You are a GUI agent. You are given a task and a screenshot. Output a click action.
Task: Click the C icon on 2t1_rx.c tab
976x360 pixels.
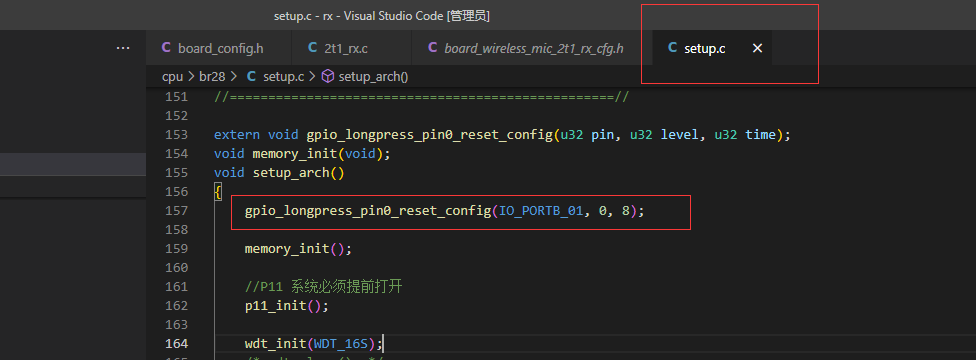point(312,48)
